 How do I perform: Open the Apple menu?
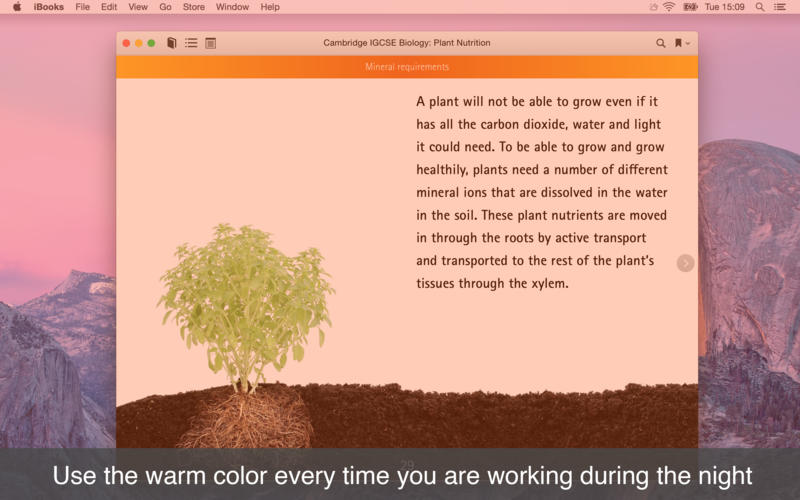[x=17, y=7]
